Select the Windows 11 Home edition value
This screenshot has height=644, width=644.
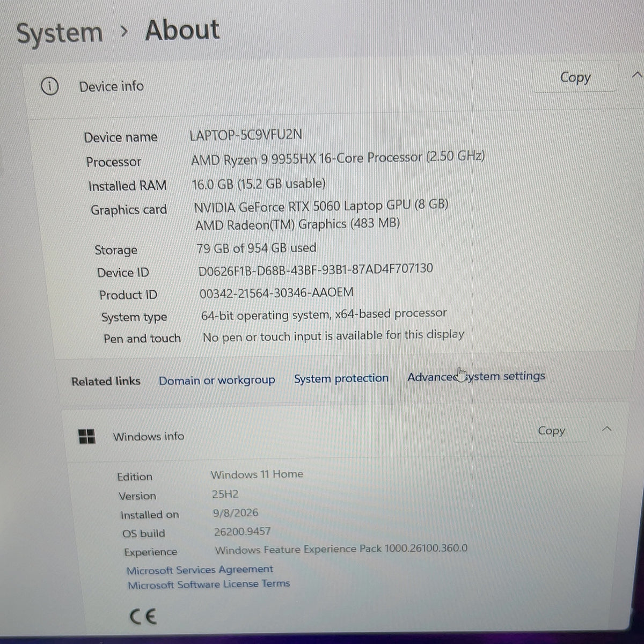point(257,474)
